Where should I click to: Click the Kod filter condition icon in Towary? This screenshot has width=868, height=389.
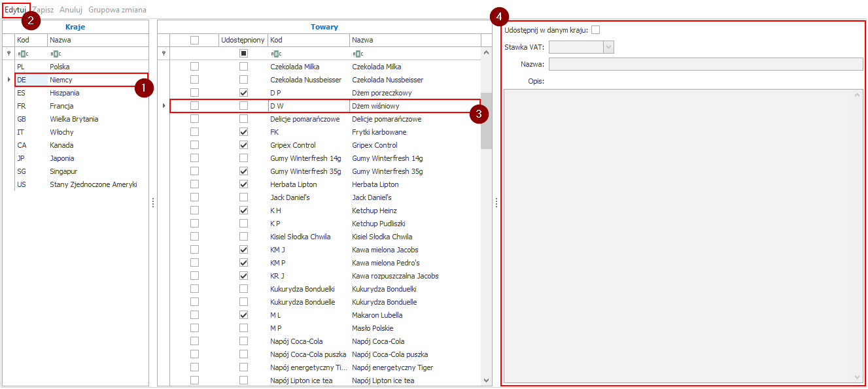[x=275, y=54]
